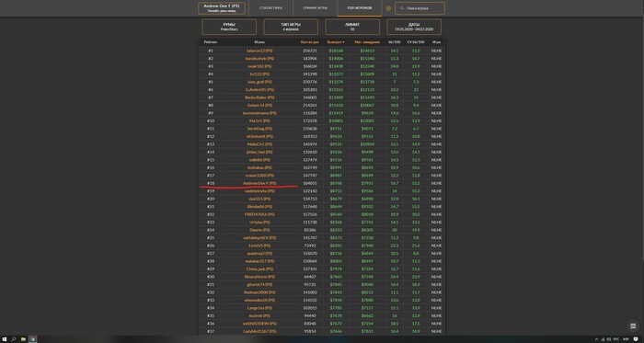Click hand count 104055 in row #18
The height and width of the screenshot is (343, 644).
(x=310, y=183)
